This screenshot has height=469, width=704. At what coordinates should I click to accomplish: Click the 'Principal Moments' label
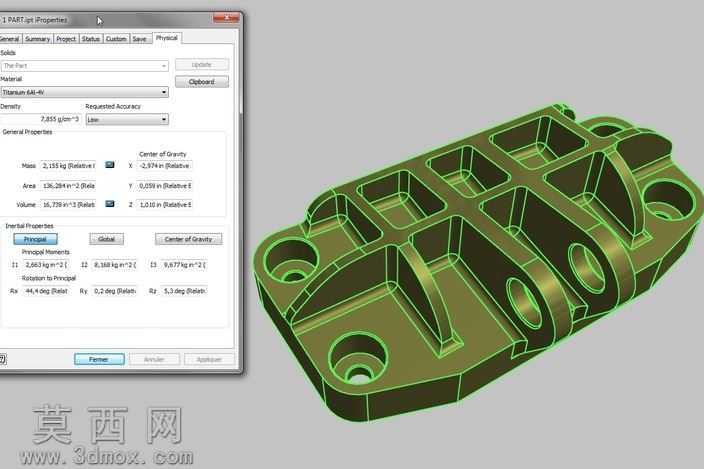coord(46,252)
